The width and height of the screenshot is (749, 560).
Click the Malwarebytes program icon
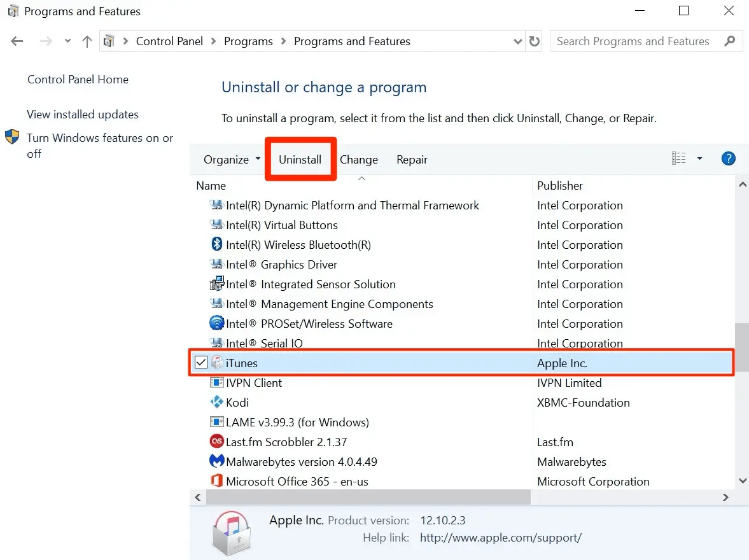(x=216, y=461)
